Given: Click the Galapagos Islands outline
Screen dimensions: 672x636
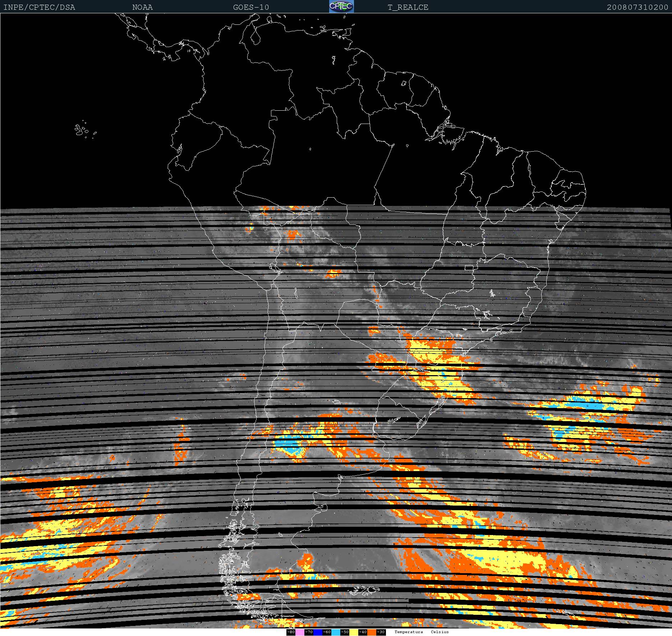Looking at the screenshot, I should pyautogui.click(x=81, y=130).
